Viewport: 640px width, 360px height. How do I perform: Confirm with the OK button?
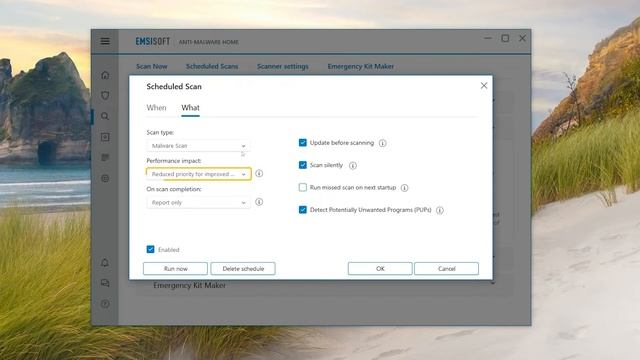click(380, 269)
